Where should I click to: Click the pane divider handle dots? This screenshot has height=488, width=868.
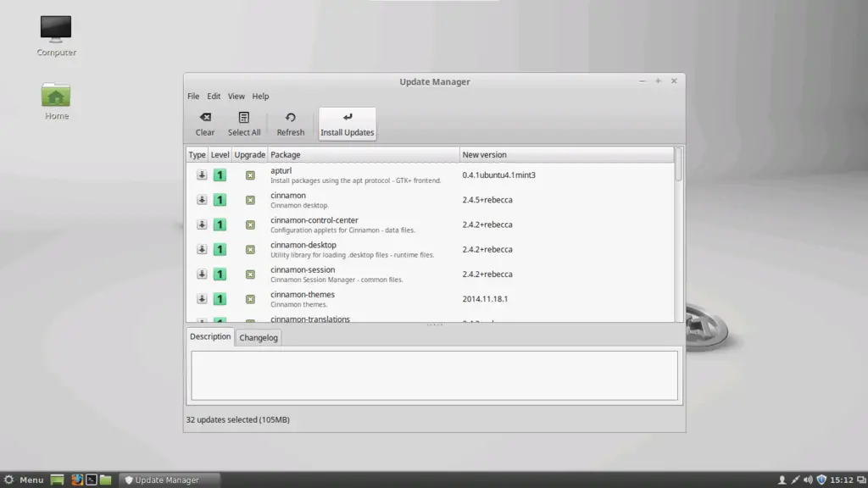435,324
